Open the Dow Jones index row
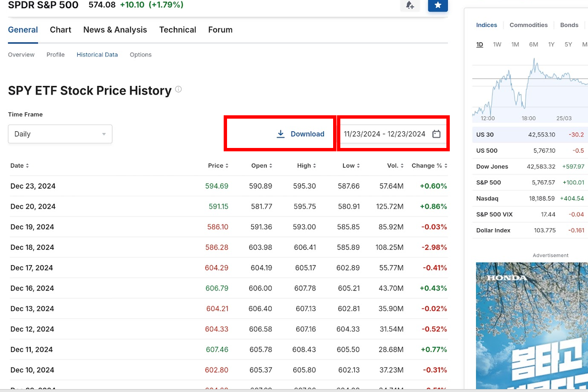 [530, 167]
